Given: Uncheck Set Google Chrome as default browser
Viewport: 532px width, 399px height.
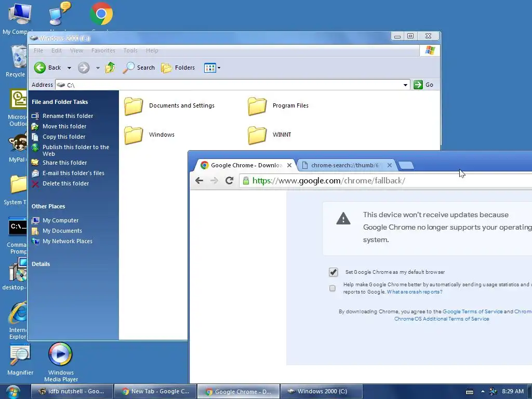Looking at the screenshot, I should (x=333, y=272).
